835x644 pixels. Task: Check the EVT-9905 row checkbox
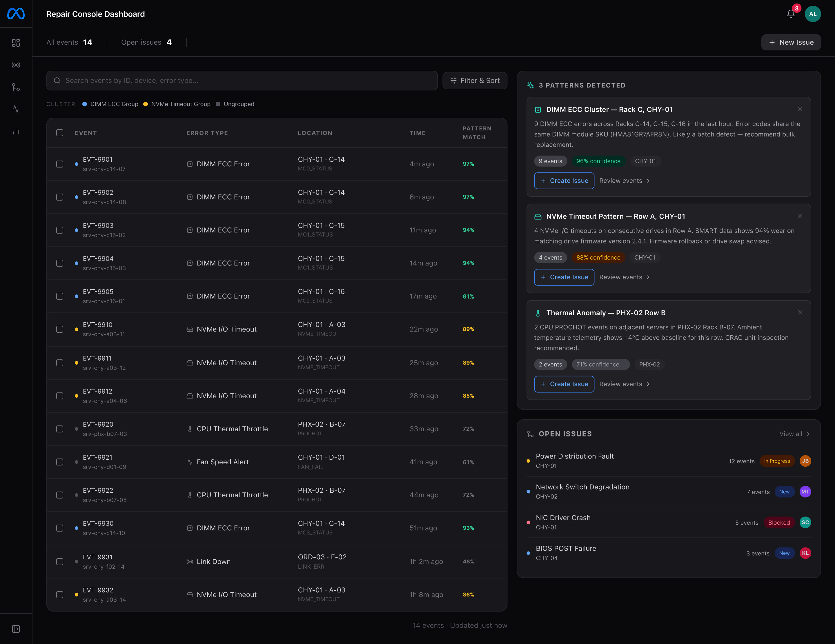tap(60, 296)
